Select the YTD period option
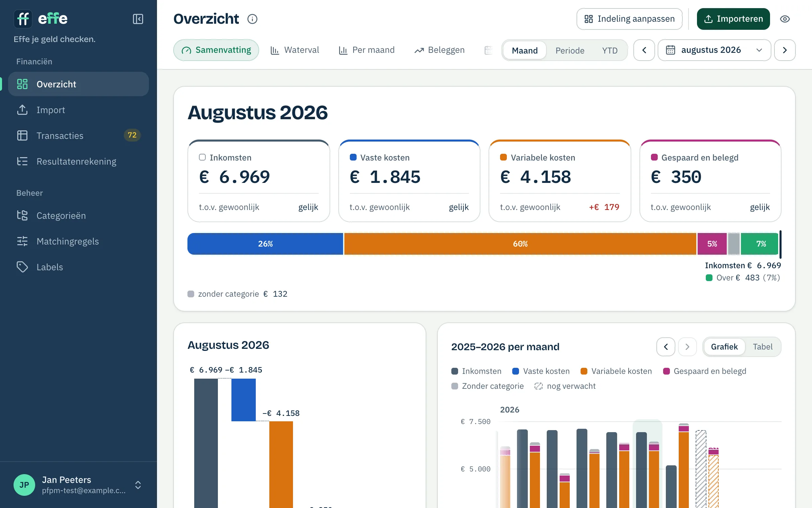This screenshot has height=508, width=812. (610, 50)
